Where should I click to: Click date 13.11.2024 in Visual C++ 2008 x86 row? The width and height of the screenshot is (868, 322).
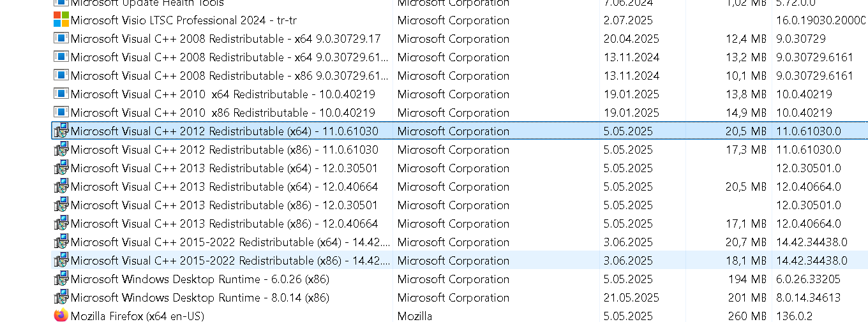[x=631, y=76]
